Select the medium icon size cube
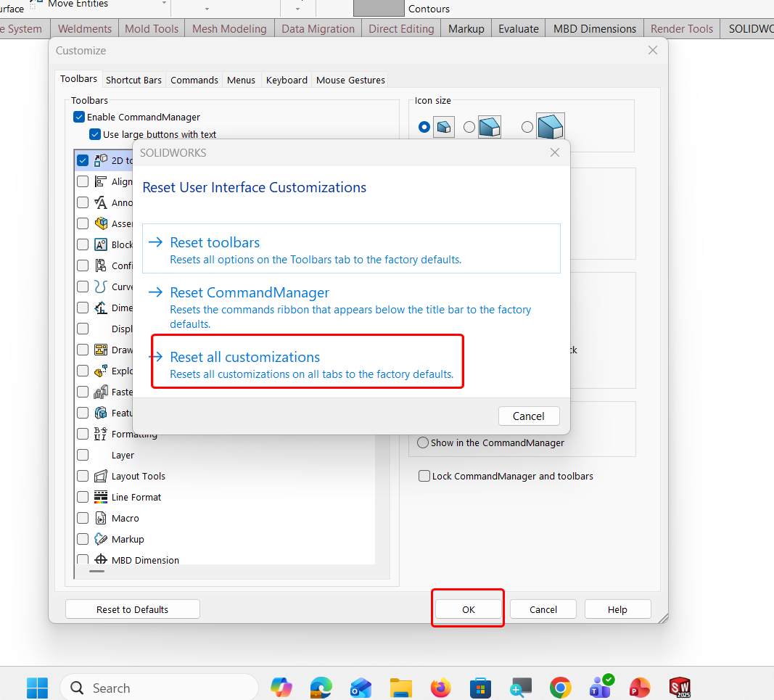774x700 pixels. point(490,127)
